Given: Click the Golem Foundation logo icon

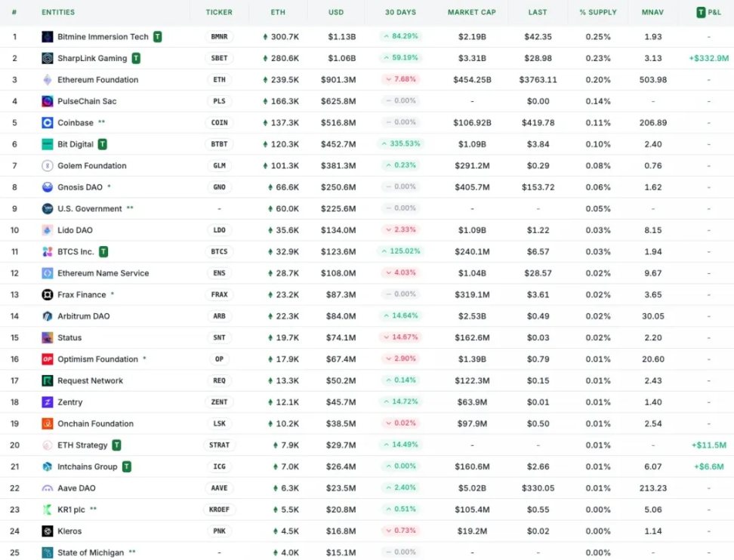Looking at the screenshot, I should (x=48, y=165).
